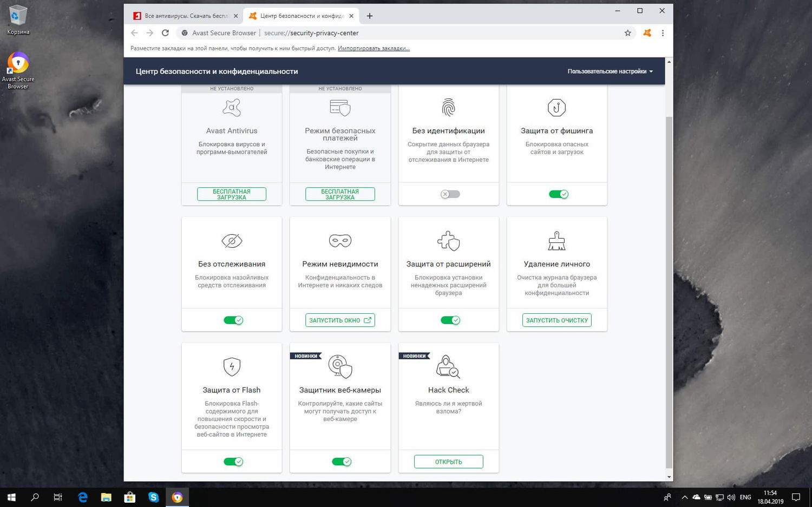This screenshot has width=812, height=507.
Task: Click the webcam icon in Защитник веб-камеры card
Action: click(339, 367)
